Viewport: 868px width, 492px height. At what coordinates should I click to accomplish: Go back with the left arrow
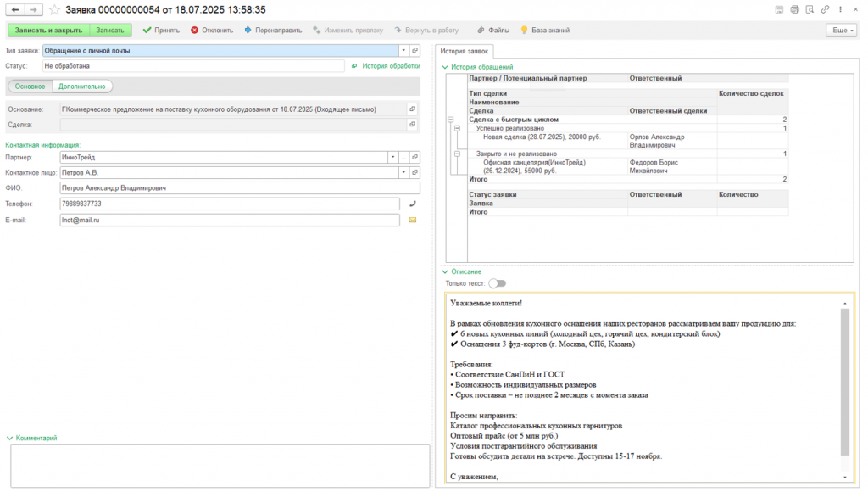[x=15, y=9]
